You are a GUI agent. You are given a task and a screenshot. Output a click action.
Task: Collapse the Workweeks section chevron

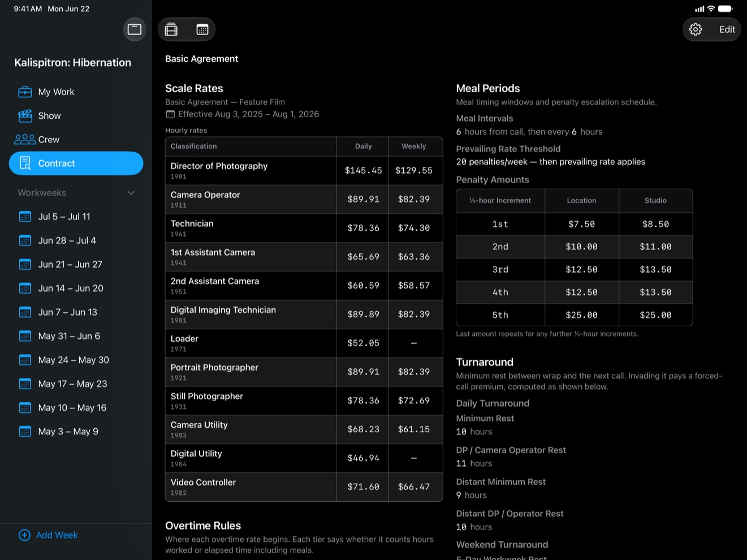pyautogui.click(x=131, y=193)
